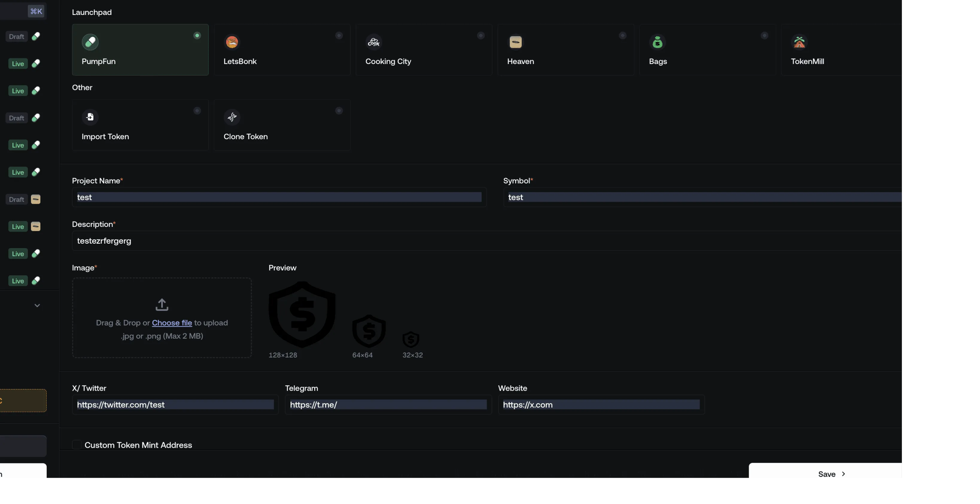Open the Command-K shortcut search
The height and width of the screenshot is (504, 980).
click(x=36, y=11)
